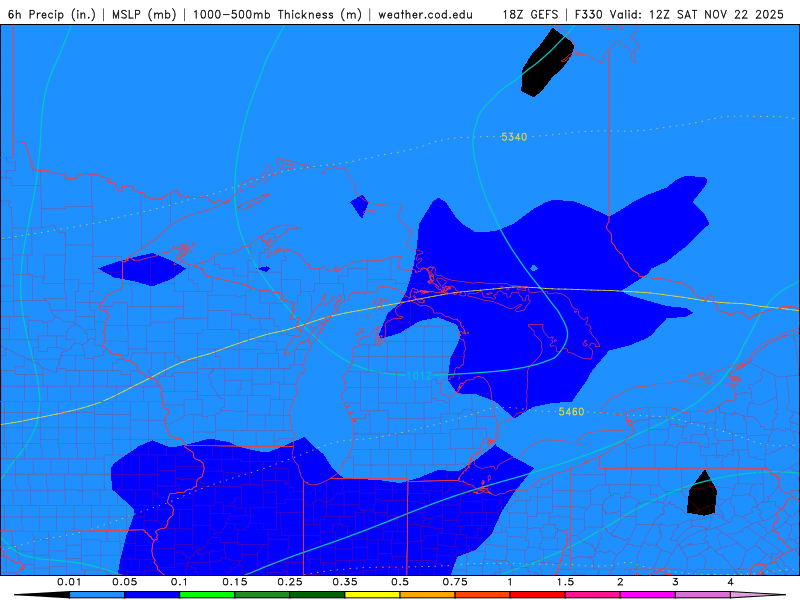Screen dimensions: 800x600
Task: Click the black polygon near the top of the map
Action: click(x=546, y=64)
